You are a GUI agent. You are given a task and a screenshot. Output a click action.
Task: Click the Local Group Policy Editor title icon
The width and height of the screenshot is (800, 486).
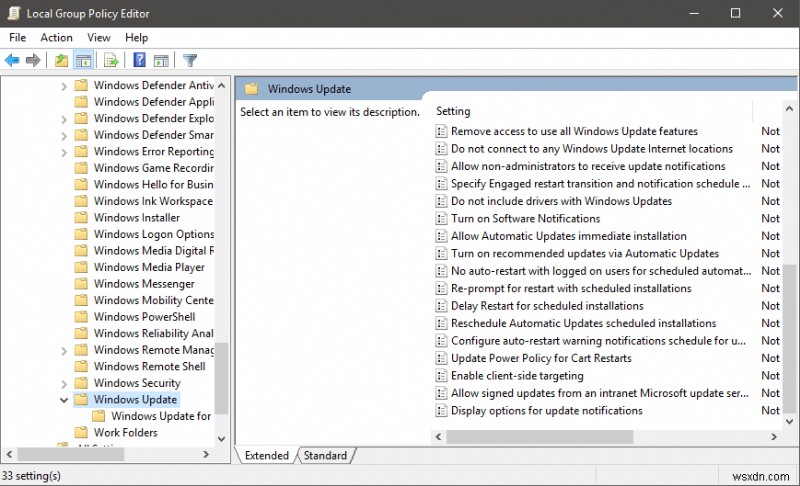14,13
